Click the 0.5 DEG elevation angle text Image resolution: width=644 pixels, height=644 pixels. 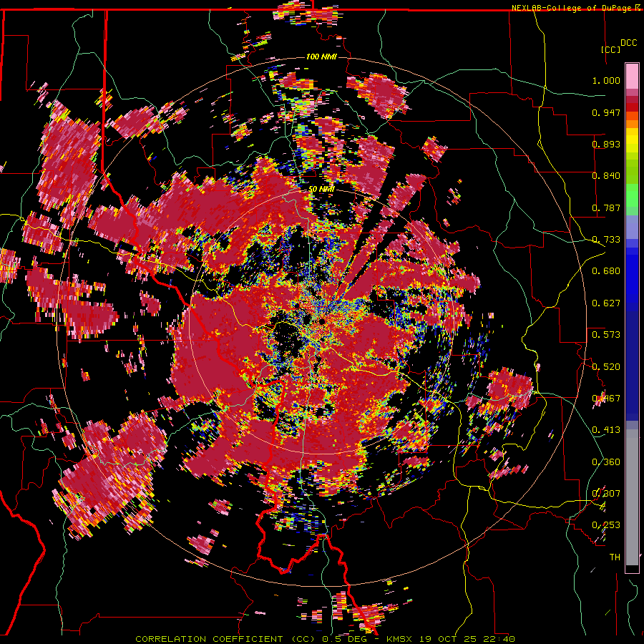(346, 639)
